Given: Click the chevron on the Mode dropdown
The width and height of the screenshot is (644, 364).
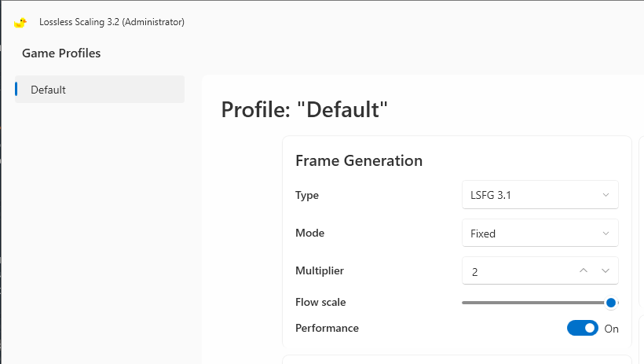Looking at the screenshot, I should click(606, 233).
